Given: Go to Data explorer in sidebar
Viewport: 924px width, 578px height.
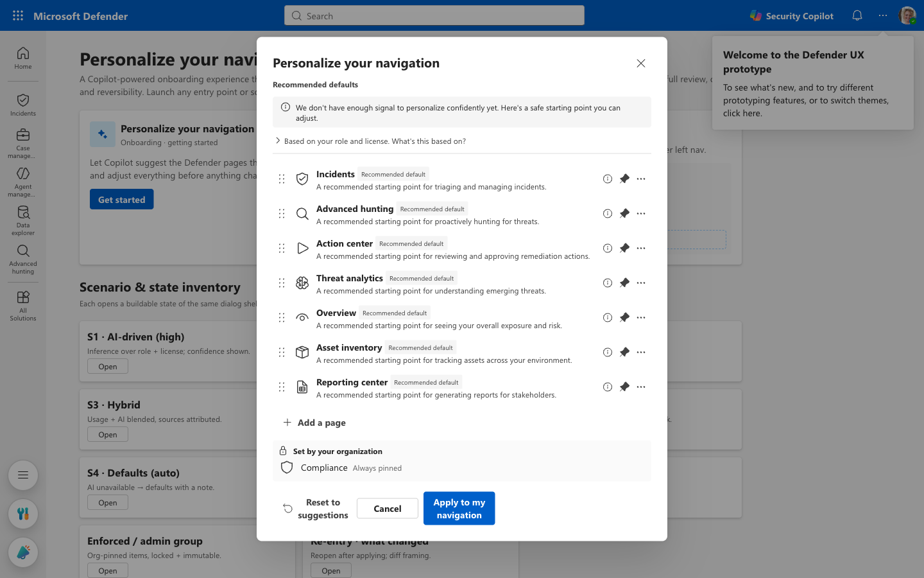Looking at the screenshot, I should click(23, 220).
